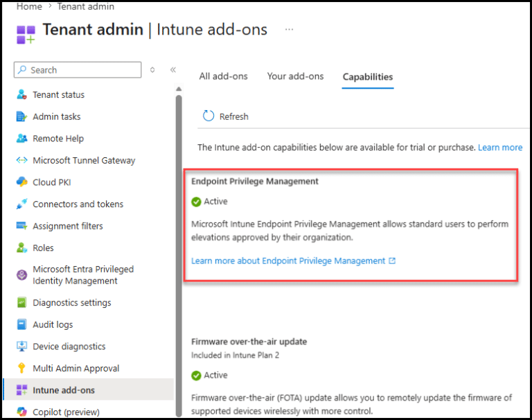Go to Tenant admin breadcrumb
Viewport: 532px width, 420px height.
coord(85,6)
